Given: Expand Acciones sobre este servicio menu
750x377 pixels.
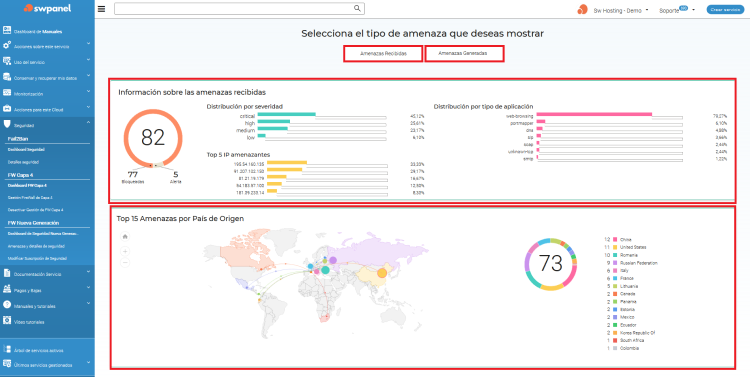Looking at the screenshot, I should click(88, 44).
